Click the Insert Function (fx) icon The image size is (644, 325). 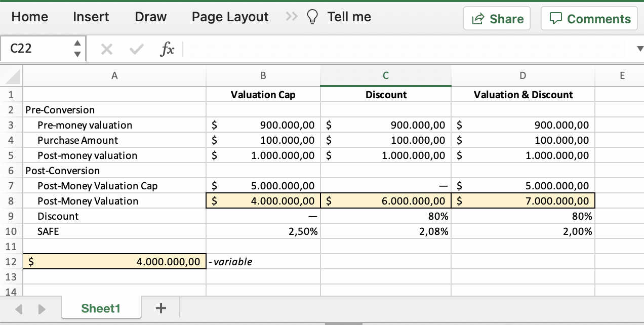(167, 49)
